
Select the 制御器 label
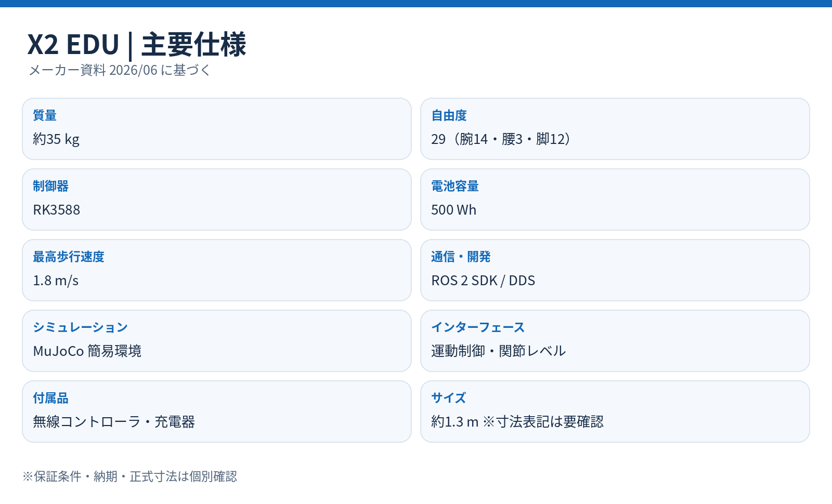pos(50,186)
